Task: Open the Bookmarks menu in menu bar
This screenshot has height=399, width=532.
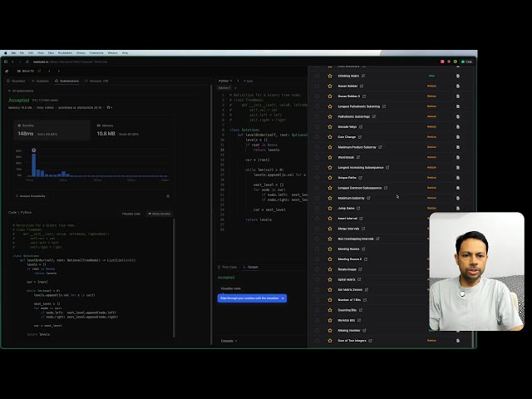Action: click(65, 53)
